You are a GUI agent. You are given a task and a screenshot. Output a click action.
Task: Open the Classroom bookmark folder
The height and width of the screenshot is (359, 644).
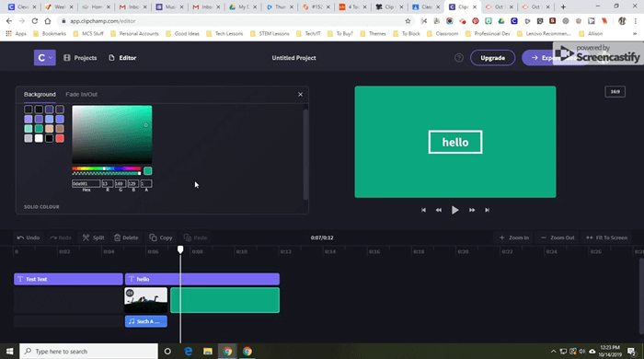443,34
